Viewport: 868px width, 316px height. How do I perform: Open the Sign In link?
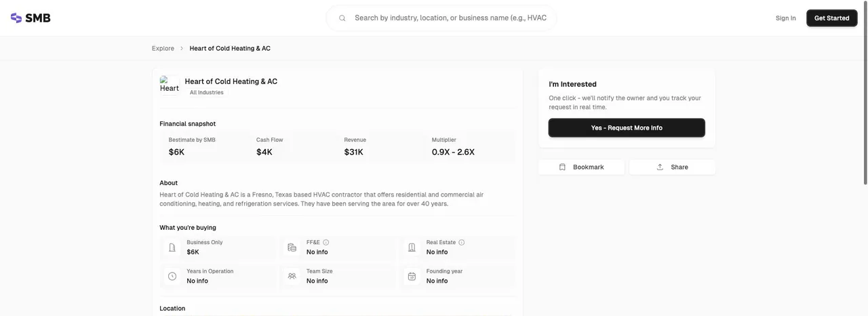click(786, 18)
